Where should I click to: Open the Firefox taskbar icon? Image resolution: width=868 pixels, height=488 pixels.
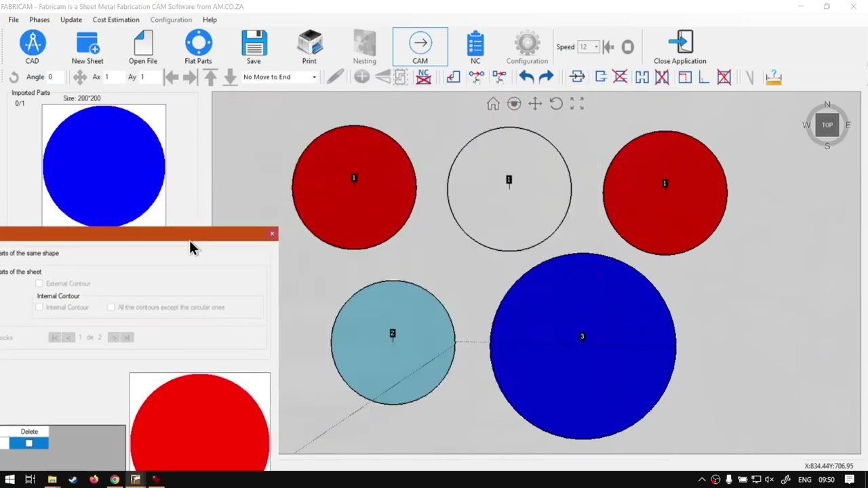tap(94, 480)
